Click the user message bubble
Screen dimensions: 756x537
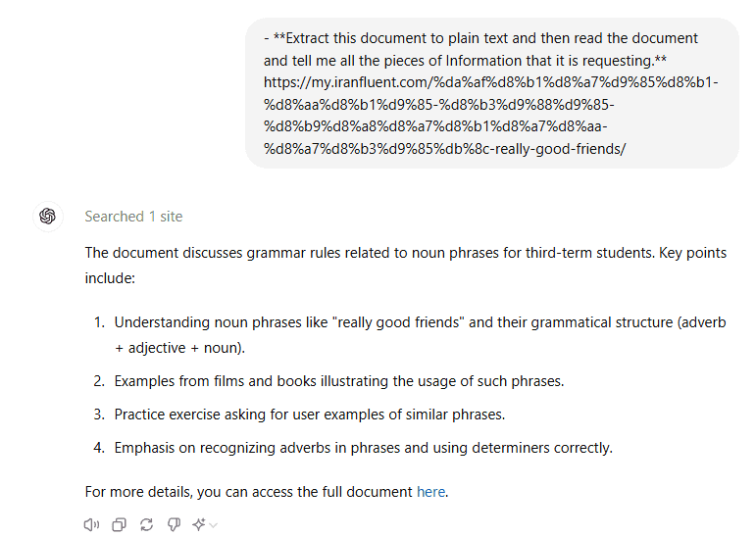(492, 93)
